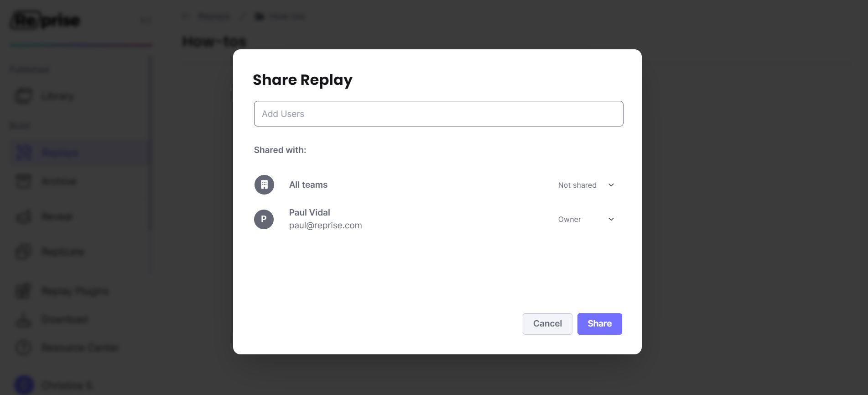Click the Share button
868x395 pixels.
tap(599, 324)
